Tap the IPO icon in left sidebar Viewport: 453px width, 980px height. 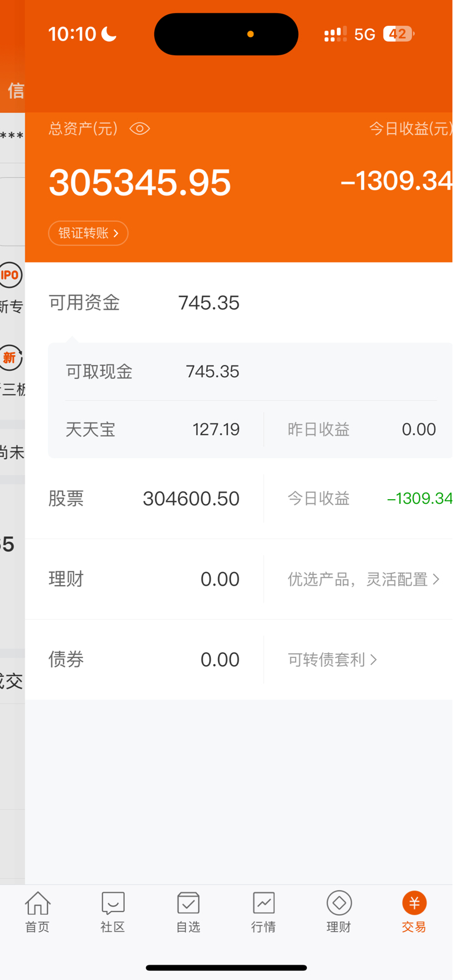pos(10,275)
